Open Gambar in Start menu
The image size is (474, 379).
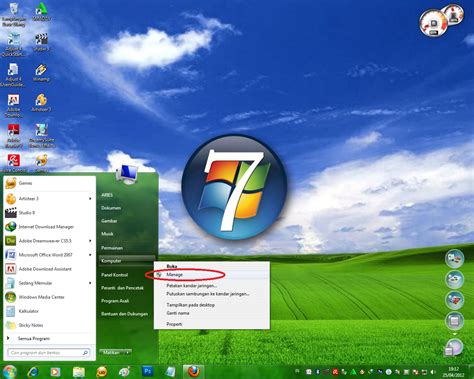point(109,221)
